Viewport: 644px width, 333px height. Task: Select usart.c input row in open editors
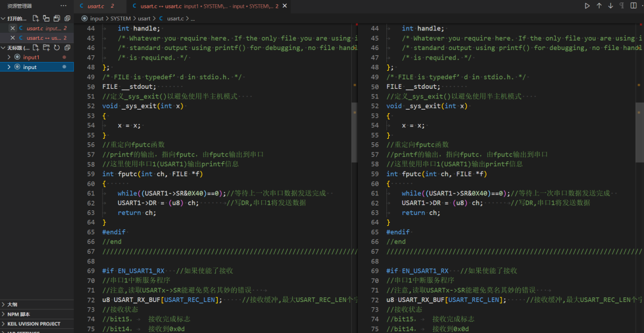pos(37,29)
